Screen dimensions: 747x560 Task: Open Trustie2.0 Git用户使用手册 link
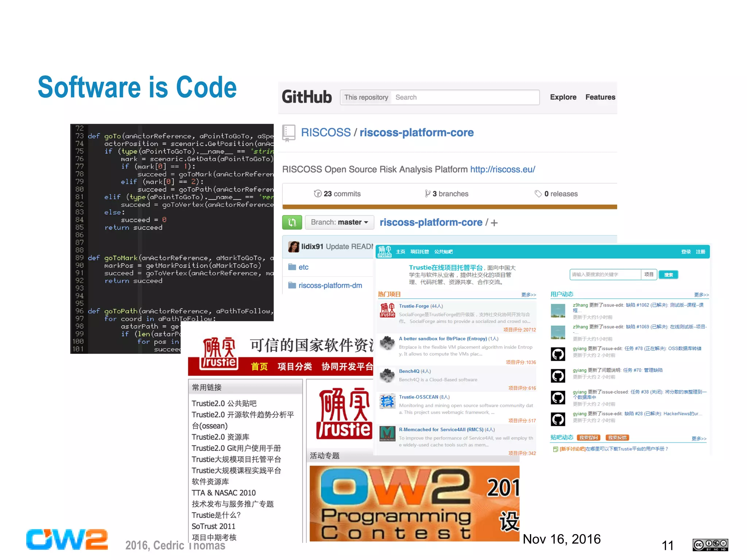(236, 448)
